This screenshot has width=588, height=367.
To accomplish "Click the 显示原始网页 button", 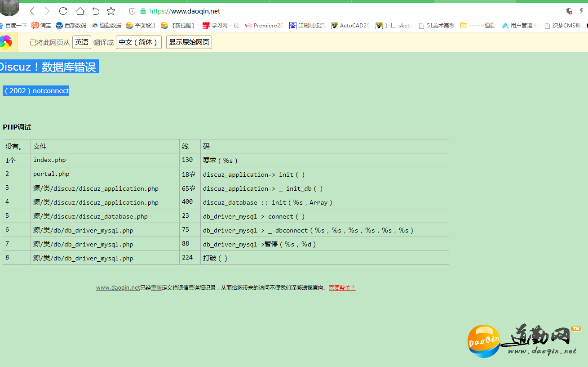I will click(x=189, y=42).
